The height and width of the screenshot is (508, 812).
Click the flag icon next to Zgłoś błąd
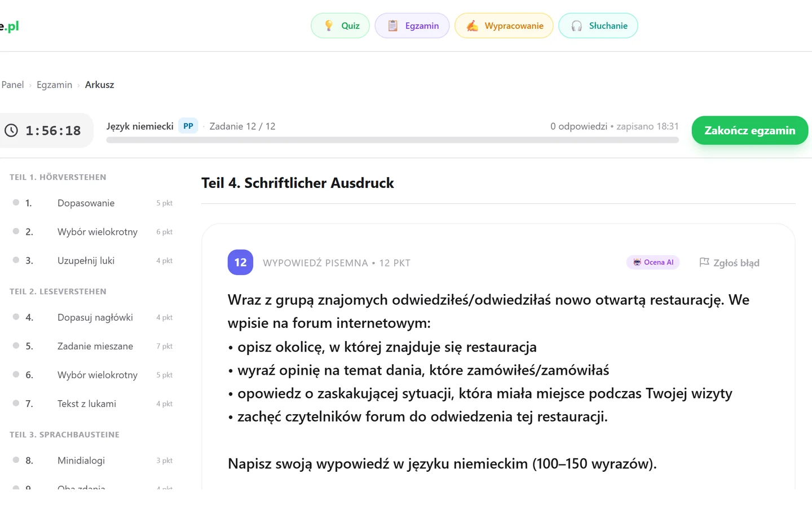[x=704, y=262]
